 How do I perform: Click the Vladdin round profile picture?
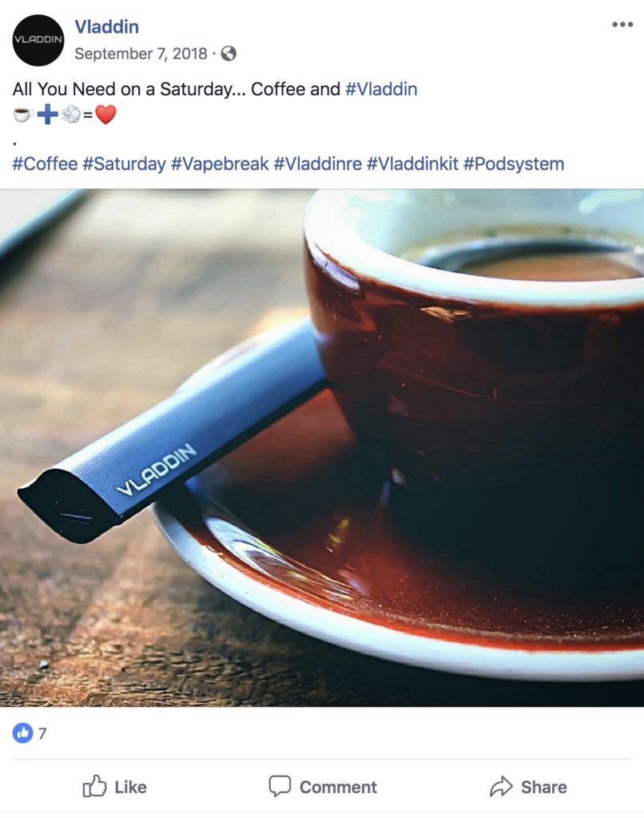tap(38, 40)
